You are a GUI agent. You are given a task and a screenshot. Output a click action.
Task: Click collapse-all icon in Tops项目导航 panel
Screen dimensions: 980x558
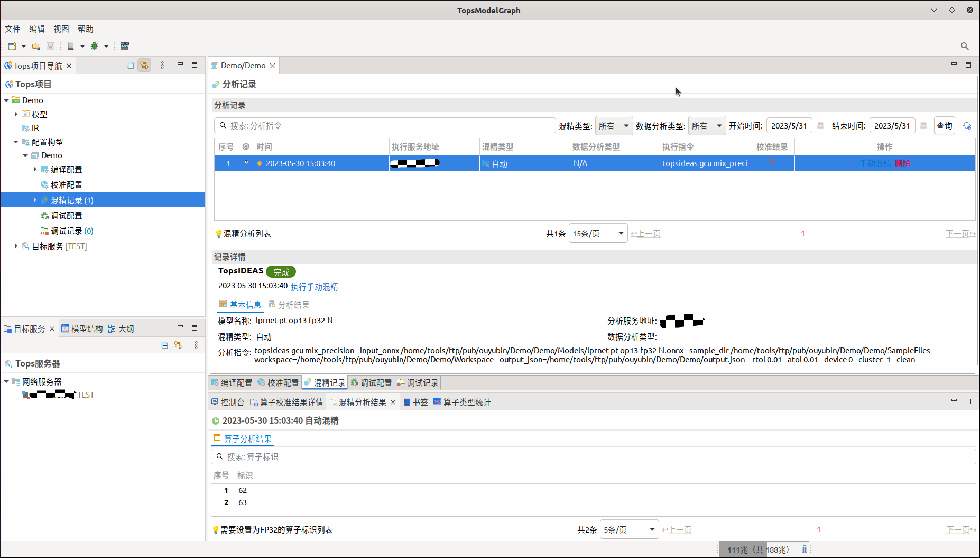[x=130, y=65]
